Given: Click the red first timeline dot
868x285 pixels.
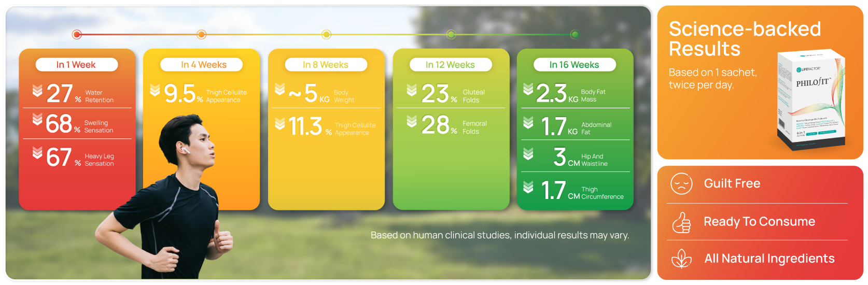Looking at the screenshot, I should 77,35.
